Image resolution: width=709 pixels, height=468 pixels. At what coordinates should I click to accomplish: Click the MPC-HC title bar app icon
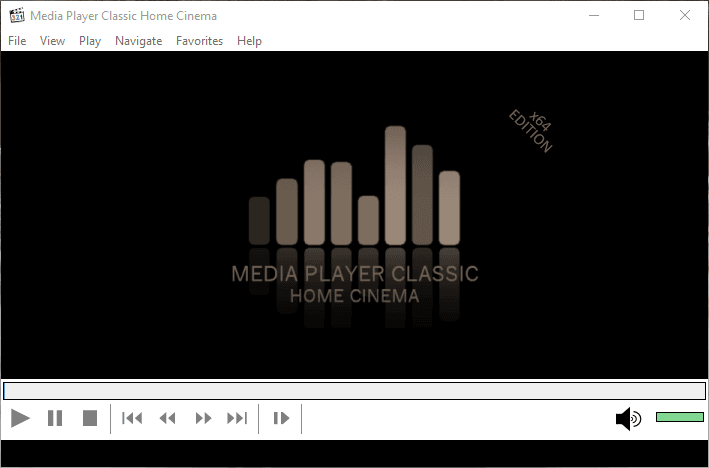[x=17, y=16]
